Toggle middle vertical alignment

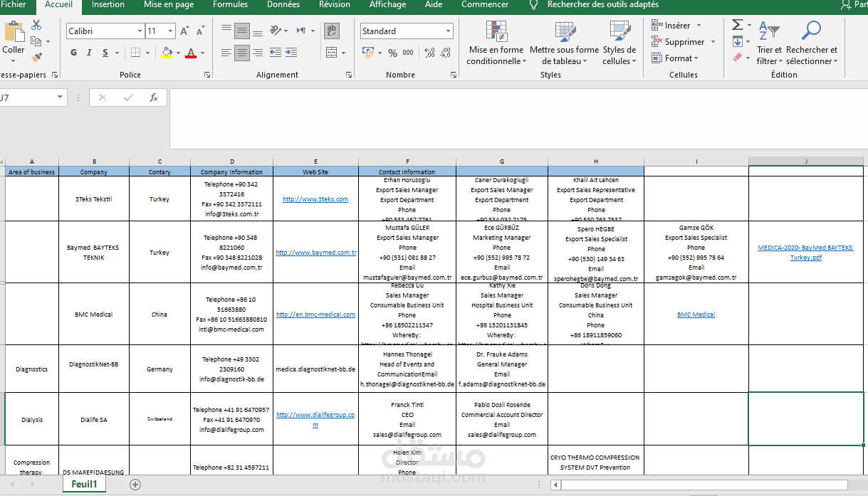243,30
